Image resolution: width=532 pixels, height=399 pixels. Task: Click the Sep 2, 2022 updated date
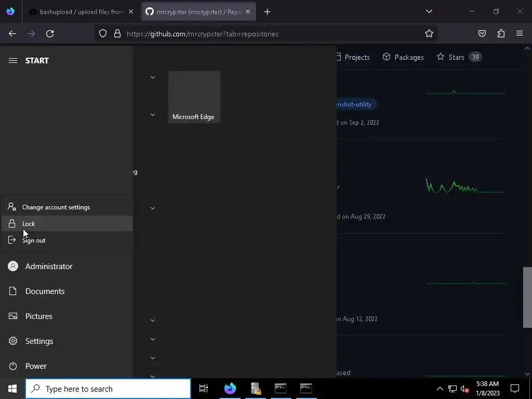[x=364, y=123]
